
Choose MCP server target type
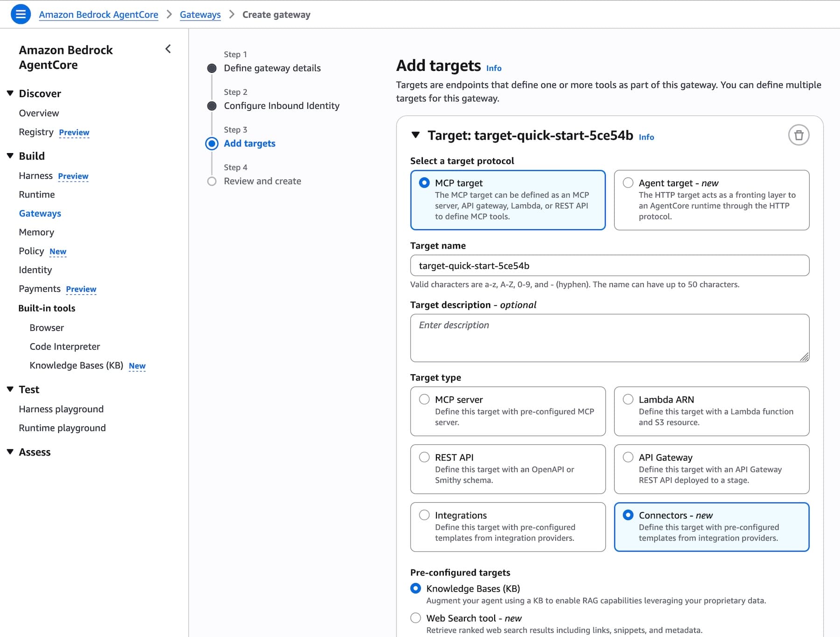click(508, 411)
